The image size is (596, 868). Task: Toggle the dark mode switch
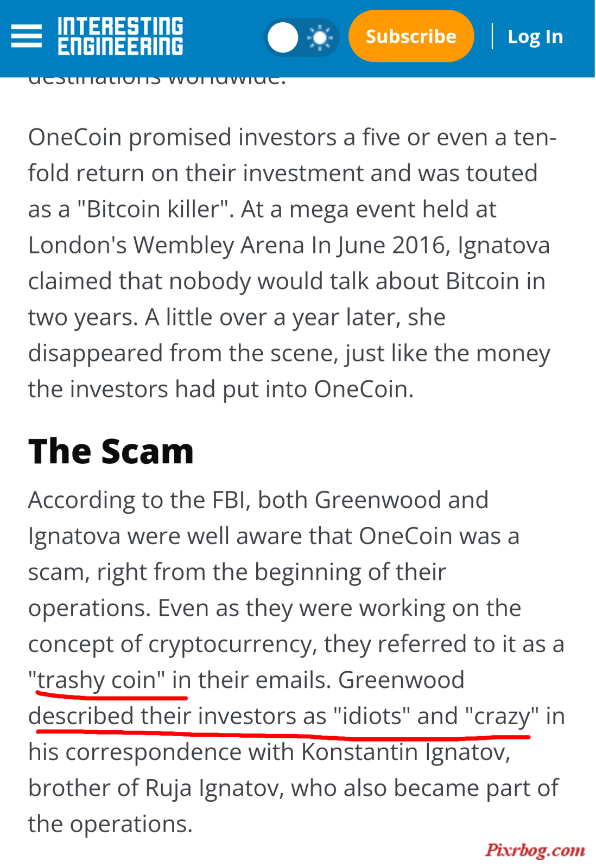pyautogui.click(x=301, y=37)
